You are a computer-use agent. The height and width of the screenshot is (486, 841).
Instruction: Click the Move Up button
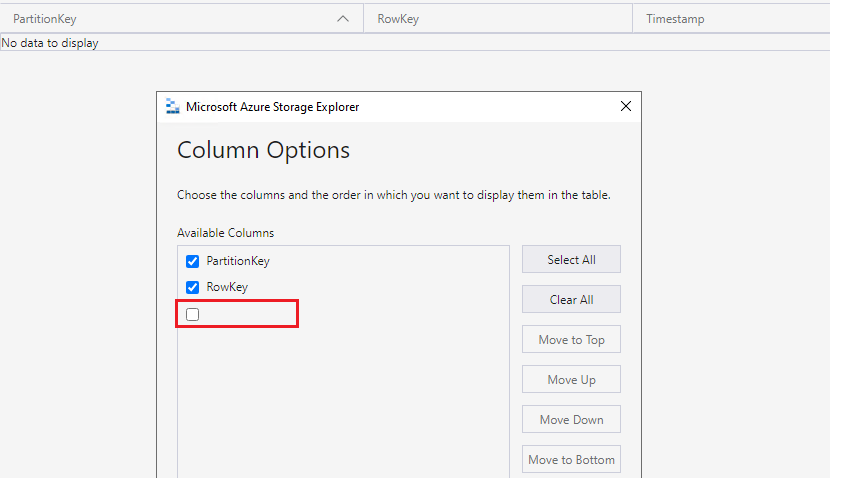[x=571, y=380]
